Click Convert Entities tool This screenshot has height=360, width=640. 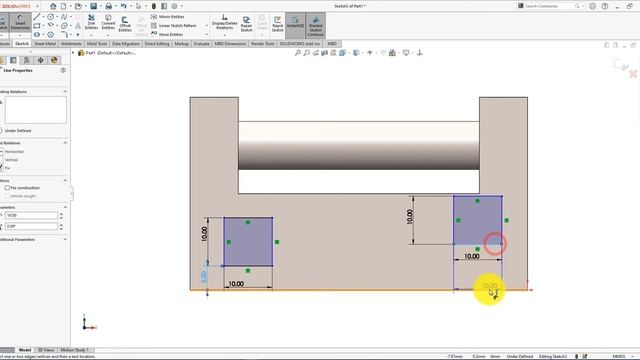click(108, 22)
